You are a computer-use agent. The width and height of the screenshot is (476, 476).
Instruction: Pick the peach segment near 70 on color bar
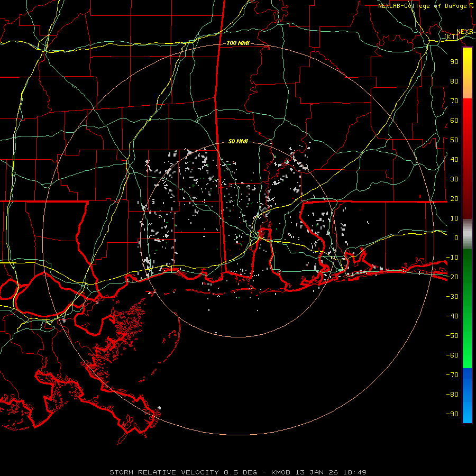point(467,94)
